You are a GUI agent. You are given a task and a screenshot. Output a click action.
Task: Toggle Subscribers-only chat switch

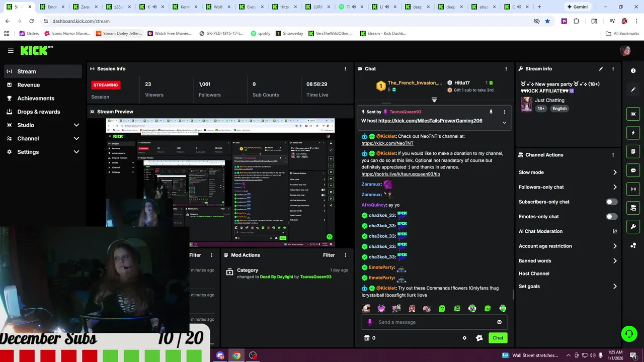click(611, 202)
